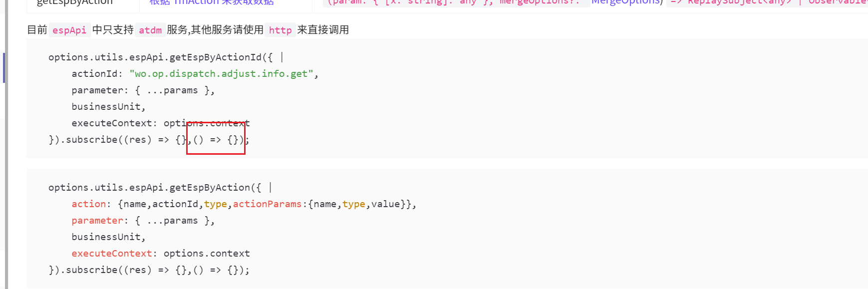868x289 pixels.
Task: Click businessUnit in the second code block
Action: [108, 237]
